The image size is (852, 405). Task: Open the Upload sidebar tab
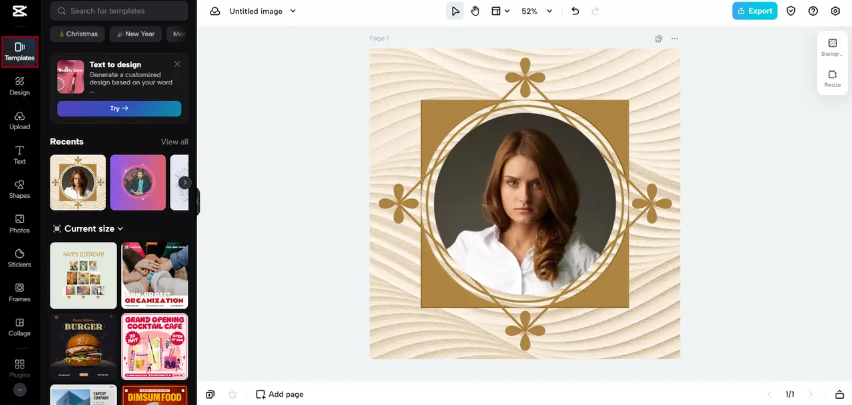coord(20,121)
